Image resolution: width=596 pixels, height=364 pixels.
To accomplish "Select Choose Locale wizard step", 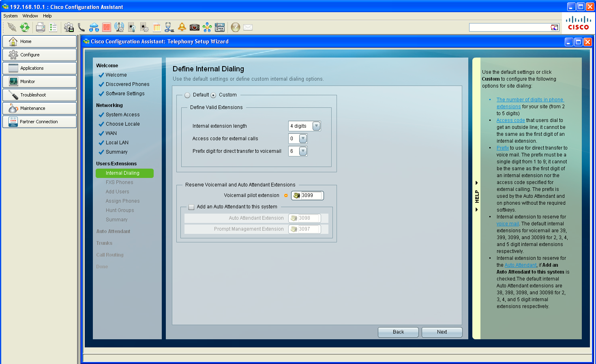I will (x=122, y=124).
